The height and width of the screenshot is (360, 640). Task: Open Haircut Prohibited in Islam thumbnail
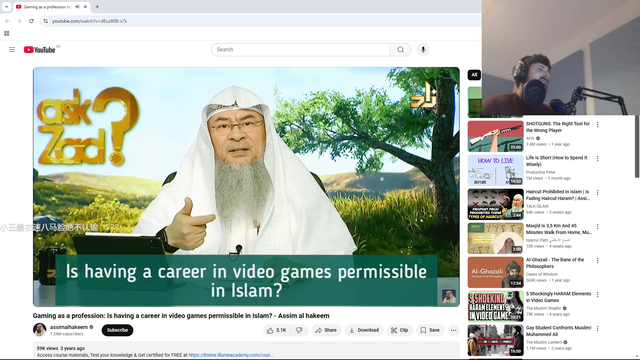click(x=496, y=204)
